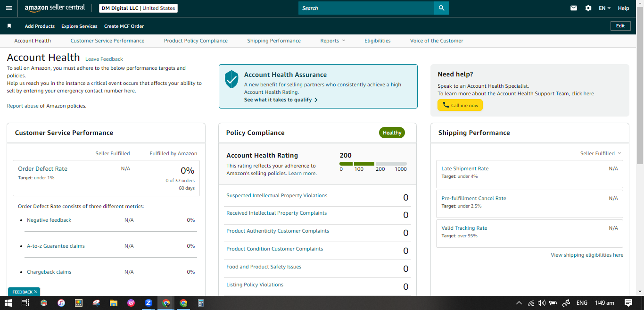The width and height of the screenshot is (644, 310).
Task: Open the notification center icon
Action: [x=628, y=303]
